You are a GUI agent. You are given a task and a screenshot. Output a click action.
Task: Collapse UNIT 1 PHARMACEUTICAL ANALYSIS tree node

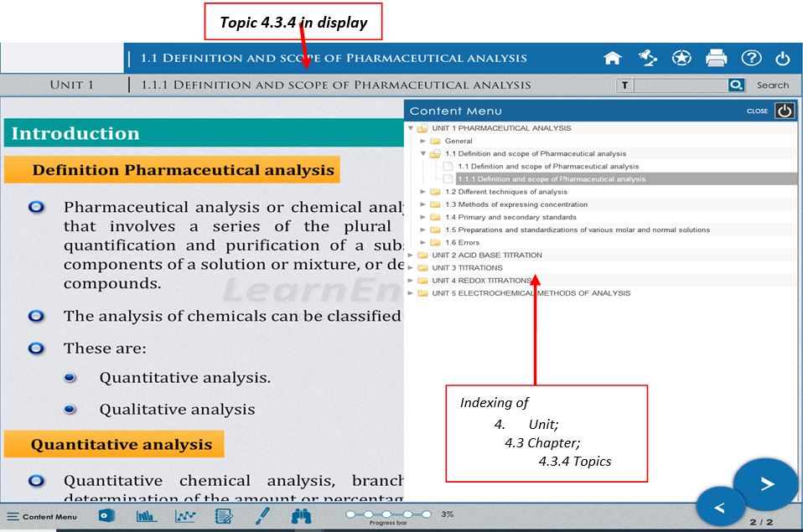coord(411,128)
